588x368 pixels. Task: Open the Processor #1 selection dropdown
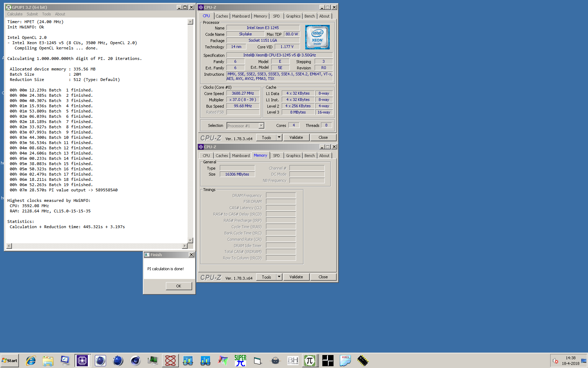point(245,125)
